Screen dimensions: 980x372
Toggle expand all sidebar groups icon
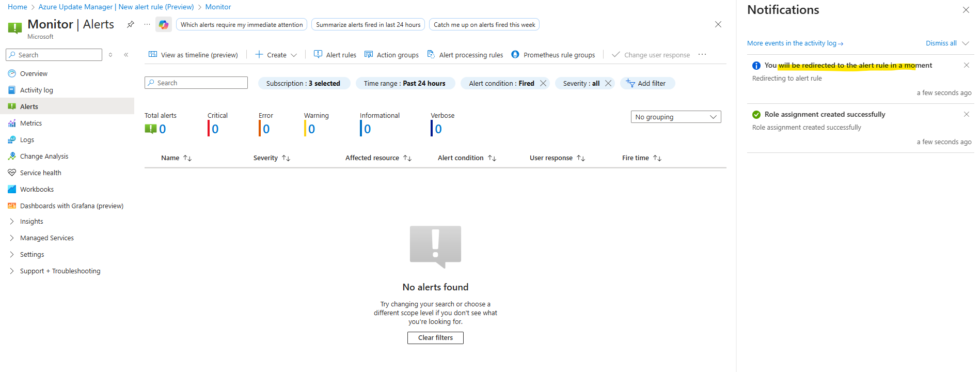(110, 55)
